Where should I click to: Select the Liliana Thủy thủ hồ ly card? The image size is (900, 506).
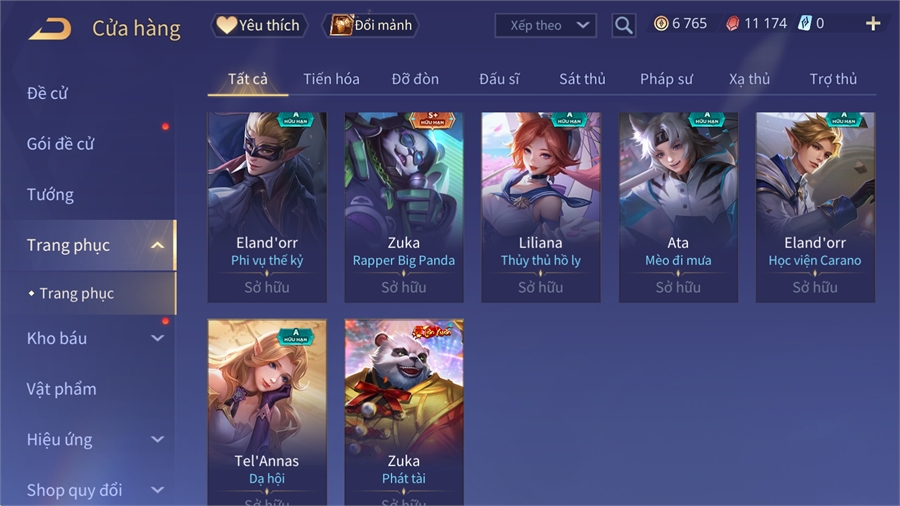pyautogui.click(x=541, y=207)
